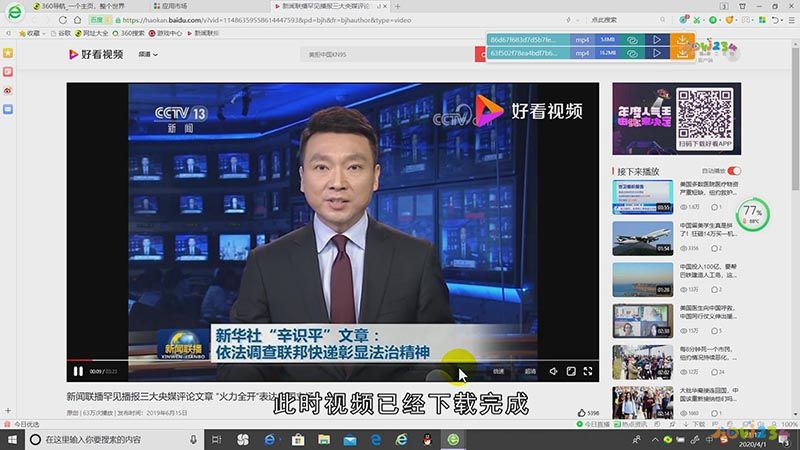This screenshot has height=450, width=800.
Task: Like the video with thumbs-up icon
Action: click(x=582, y=412)
